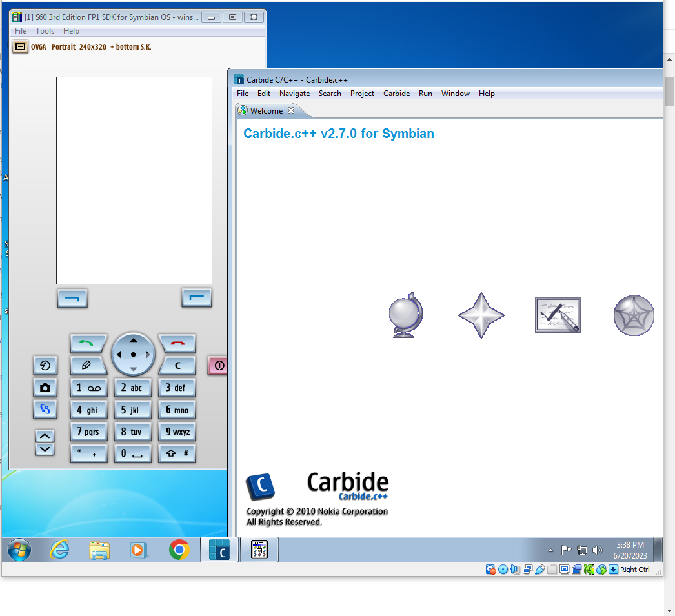Open the What's New star icon
Viewport: 675px width, 616px height.
[481, 315]
